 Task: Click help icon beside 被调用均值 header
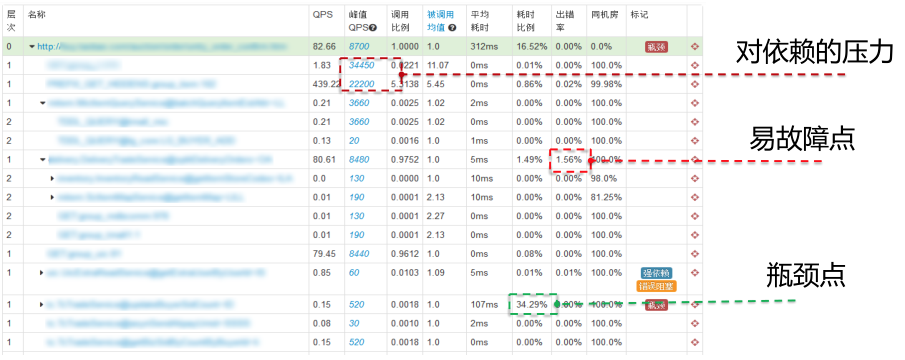pos(452,28)
